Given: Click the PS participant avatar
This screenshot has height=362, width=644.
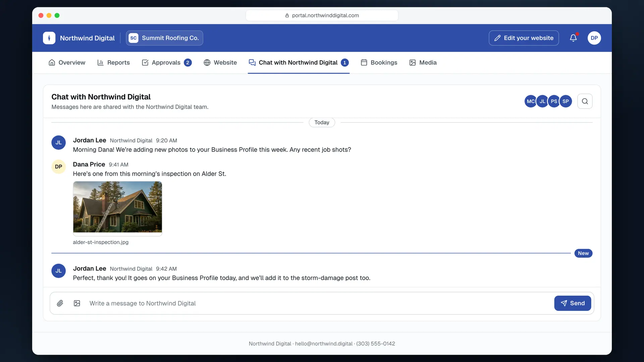Looking at the screenshot, I should 554,101.
